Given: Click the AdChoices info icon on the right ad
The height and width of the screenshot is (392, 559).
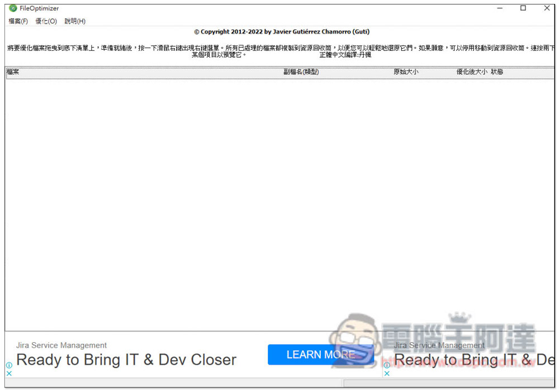Looking at the screenshot, I should click(x=387, y=366).
